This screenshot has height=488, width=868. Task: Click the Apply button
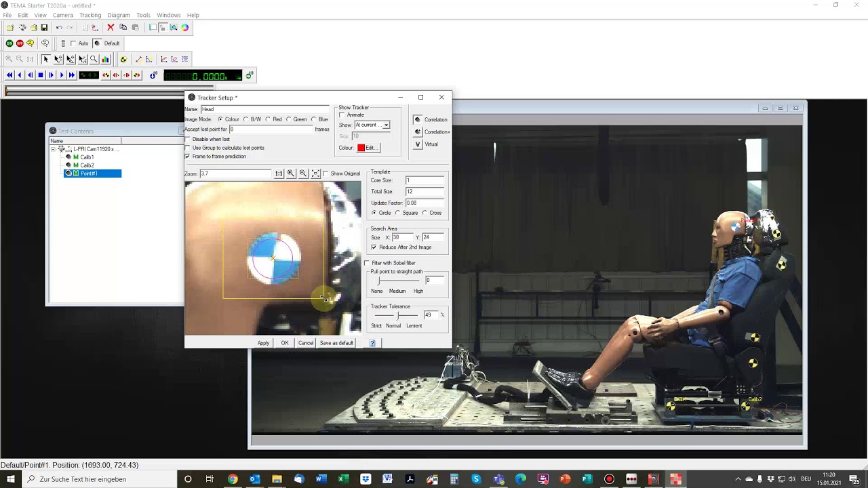tap(263, 343)
